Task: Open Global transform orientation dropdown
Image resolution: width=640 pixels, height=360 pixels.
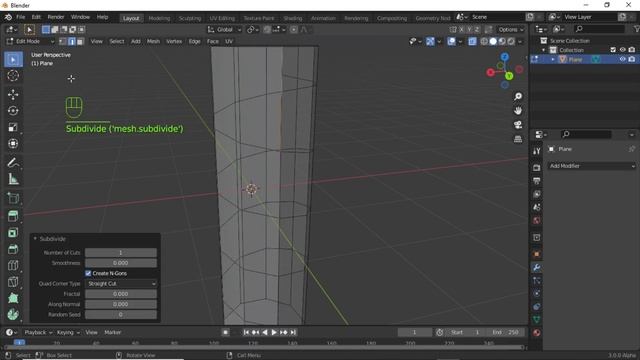Action: point(224,29)
